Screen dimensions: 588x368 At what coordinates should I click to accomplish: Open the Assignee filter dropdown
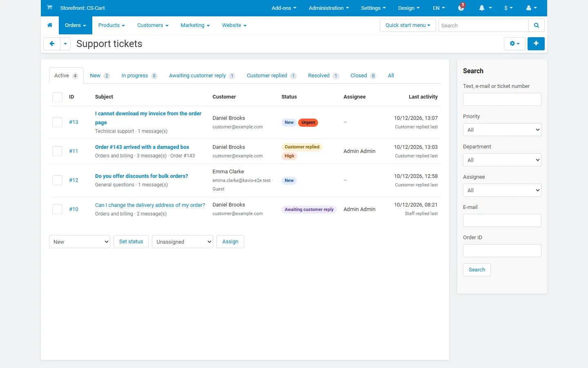tap(502, 190)
